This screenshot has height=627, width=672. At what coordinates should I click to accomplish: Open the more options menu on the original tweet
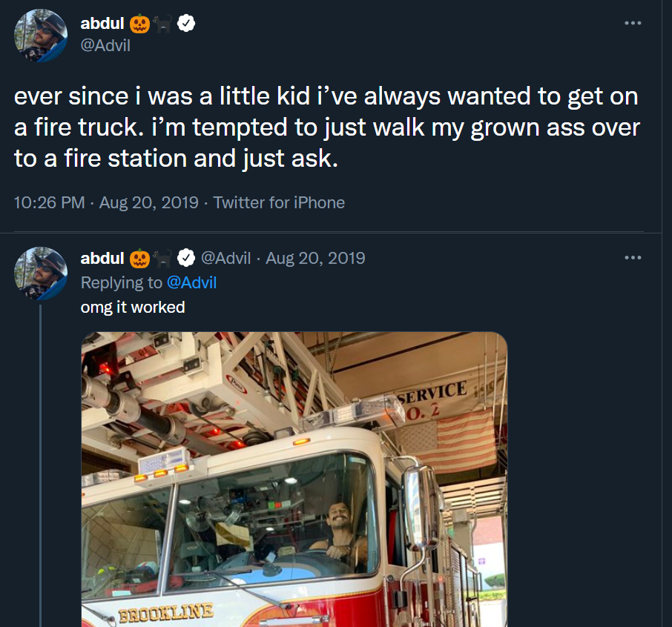[x=633, y=23]
